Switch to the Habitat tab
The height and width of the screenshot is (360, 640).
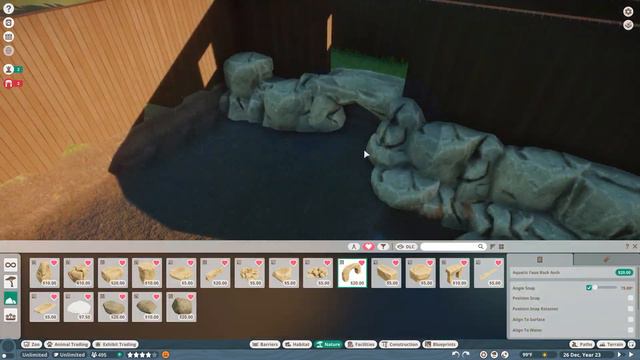pos(297,344)
